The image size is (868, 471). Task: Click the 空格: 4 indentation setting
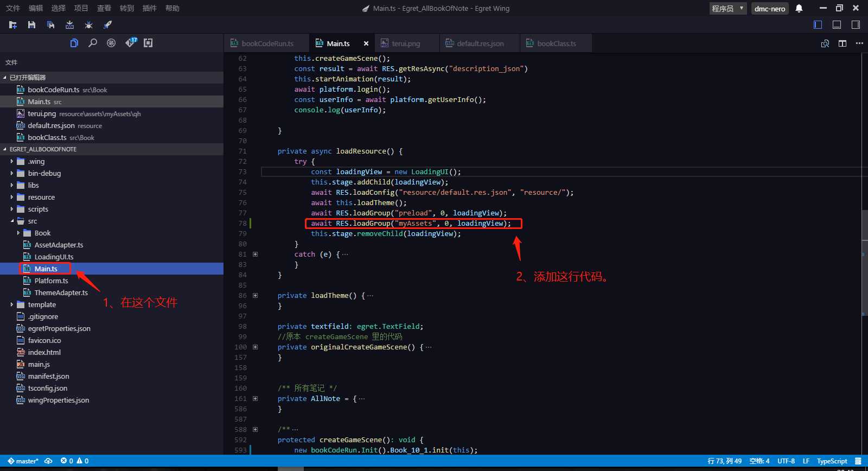[x=759, y=461]
